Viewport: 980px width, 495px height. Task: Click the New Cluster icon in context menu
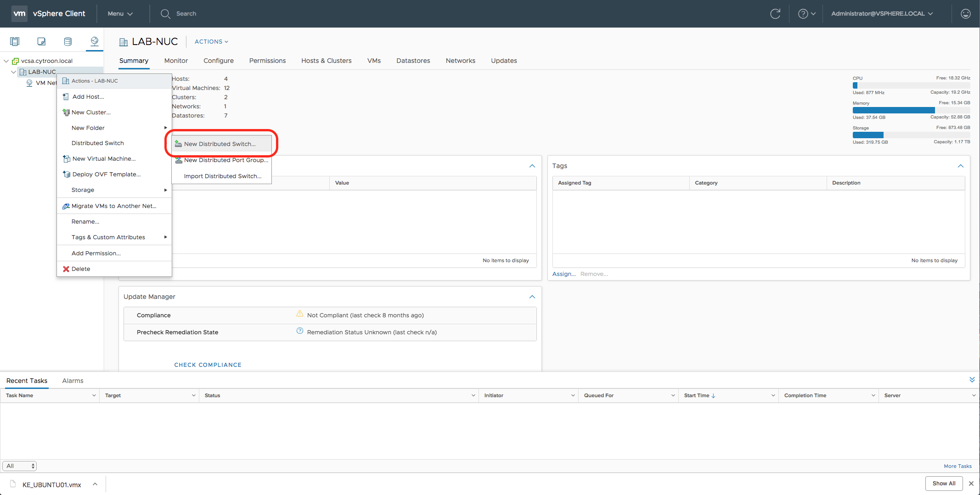66,112
